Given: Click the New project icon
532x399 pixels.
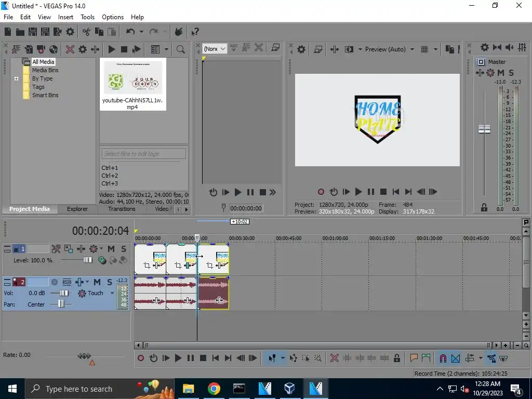Looking at the screenshot, I should [x=7, y=32].
